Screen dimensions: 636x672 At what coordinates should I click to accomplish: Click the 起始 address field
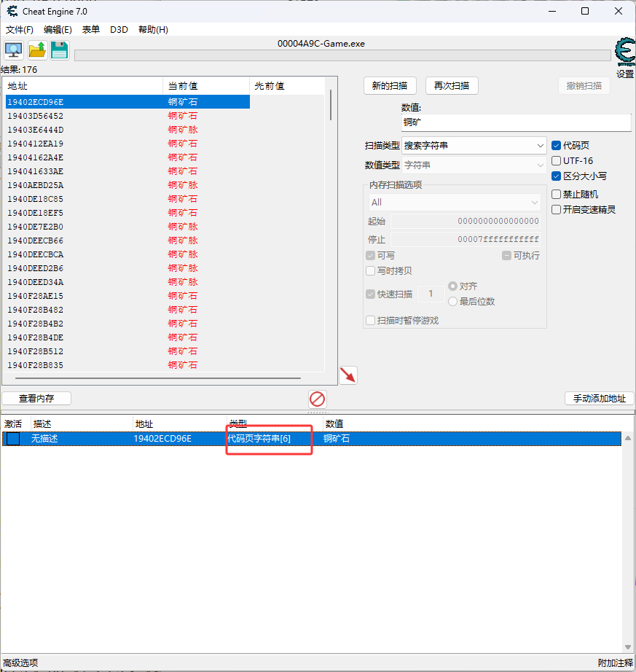pyautogui.click(x=465, y=221)
